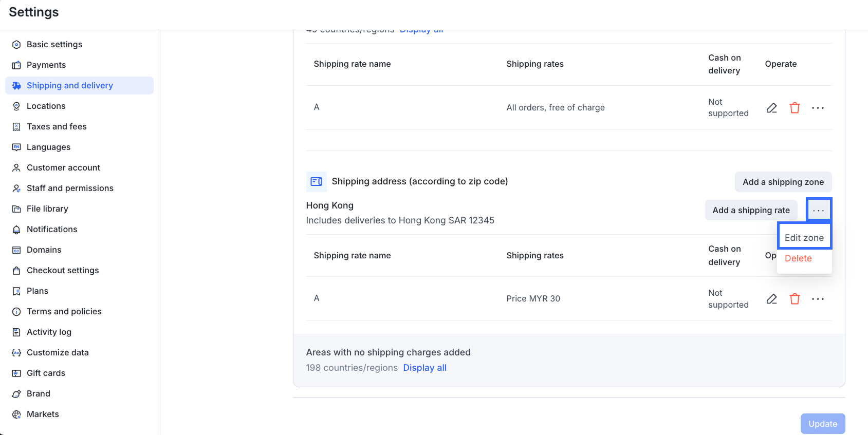Click Add a shipping zone button
Viewport: 868px width, 435px height.
click(x=783, y=182)
